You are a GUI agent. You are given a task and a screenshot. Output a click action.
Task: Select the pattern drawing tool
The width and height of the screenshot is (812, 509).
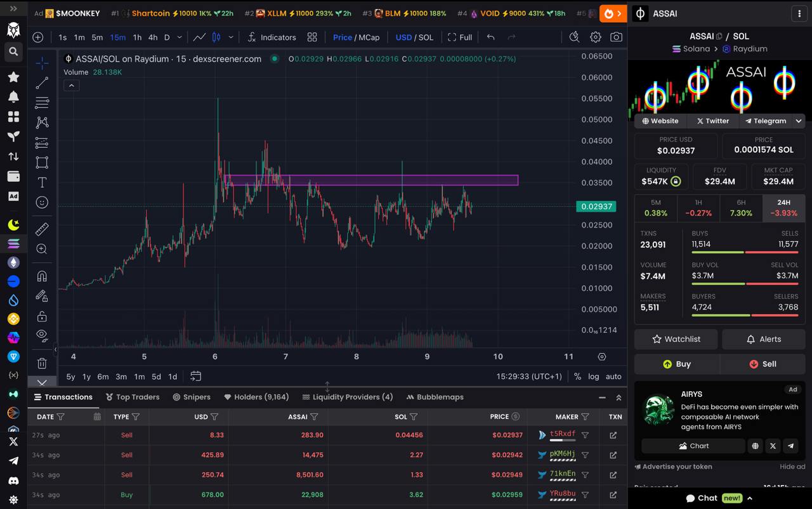click(x=42, y=122)
